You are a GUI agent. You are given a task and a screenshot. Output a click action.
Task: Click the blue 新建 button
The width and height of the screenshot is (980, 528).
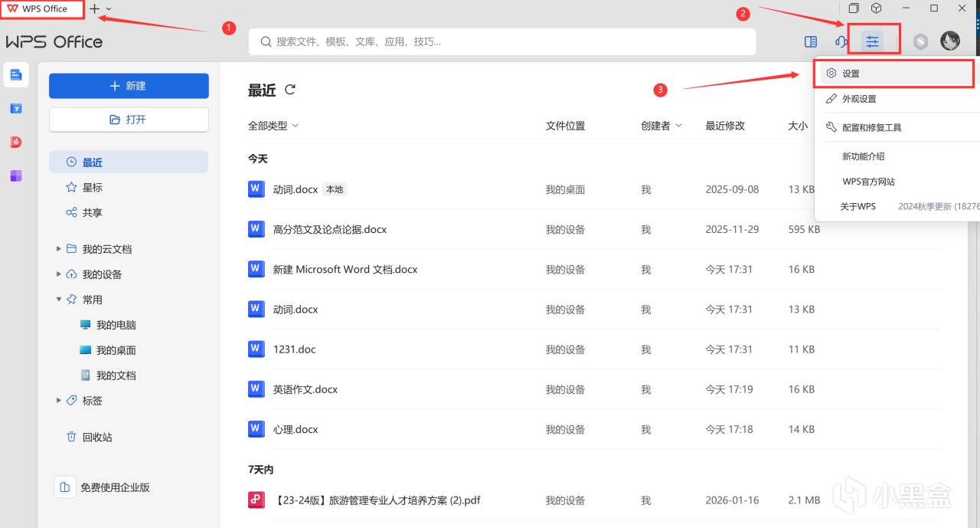point(129,86)
